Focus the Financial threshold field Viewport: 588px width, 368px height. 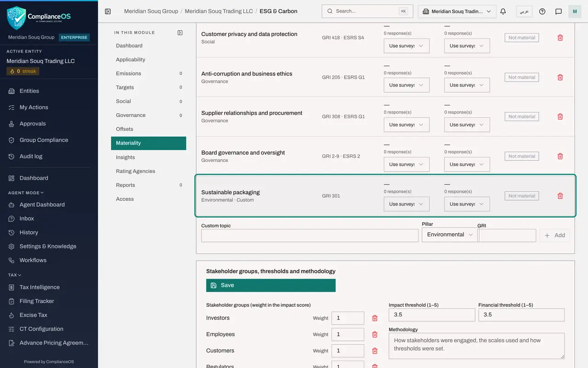point(521,315)
